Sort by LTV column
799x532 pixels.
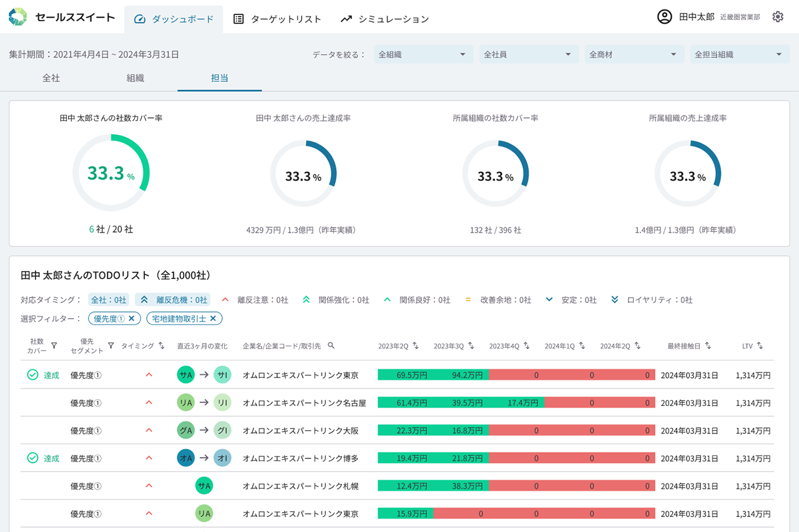click(x=760, y=346)
